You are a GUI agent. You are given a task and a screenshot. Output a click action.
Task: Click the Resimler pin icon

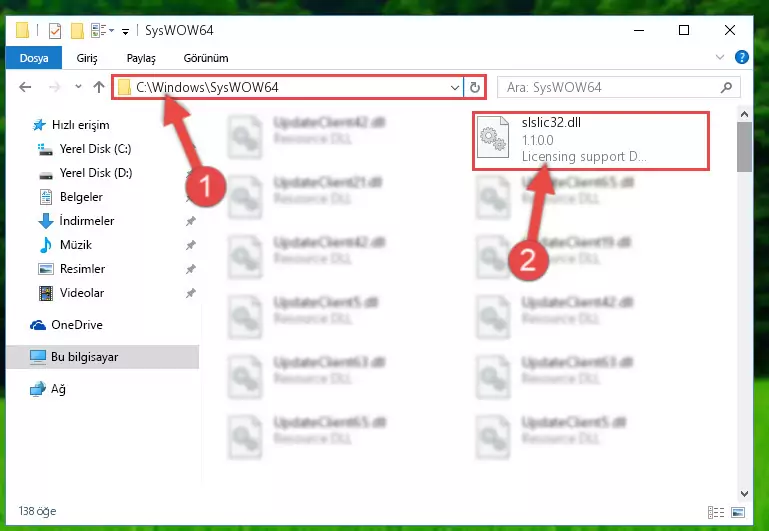click(191, 269)
